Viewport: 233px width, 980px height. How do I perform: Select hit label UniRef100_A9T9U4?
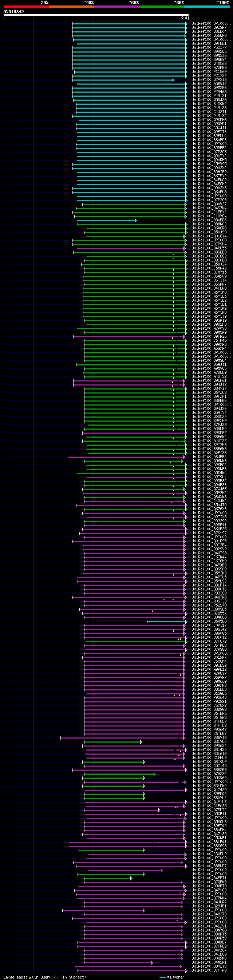pos(209,477)
